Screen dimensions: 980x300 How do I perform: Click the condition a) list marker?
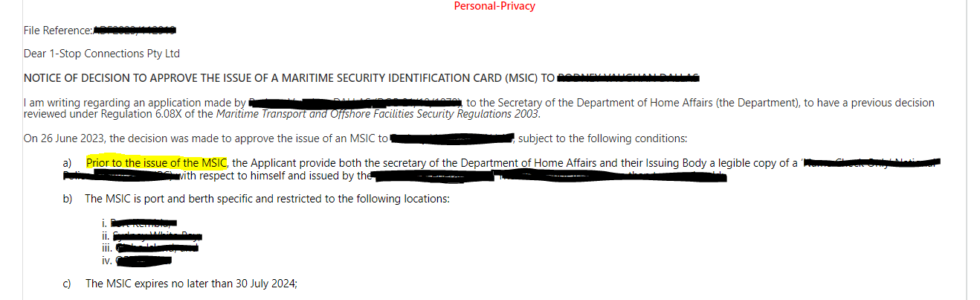[68, 163]
